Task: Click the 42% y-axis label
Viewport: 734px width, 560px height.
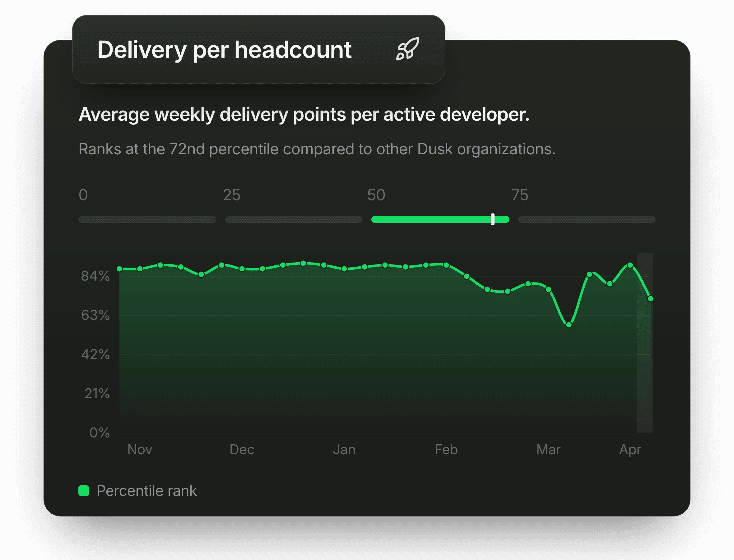Action: pos(95,354)
